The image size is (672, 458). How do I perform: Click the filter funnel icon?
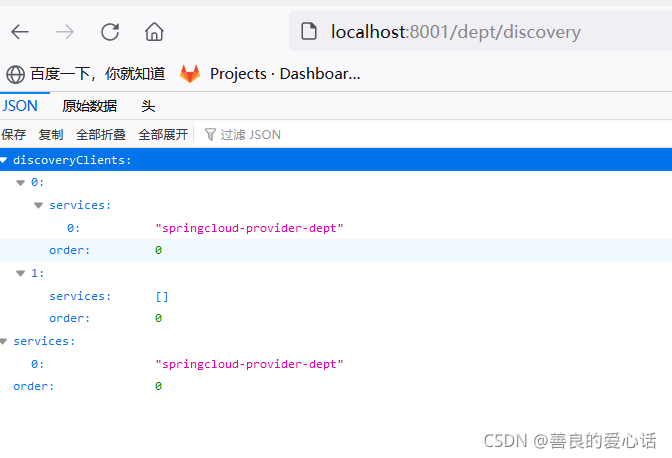coord(210,135)
